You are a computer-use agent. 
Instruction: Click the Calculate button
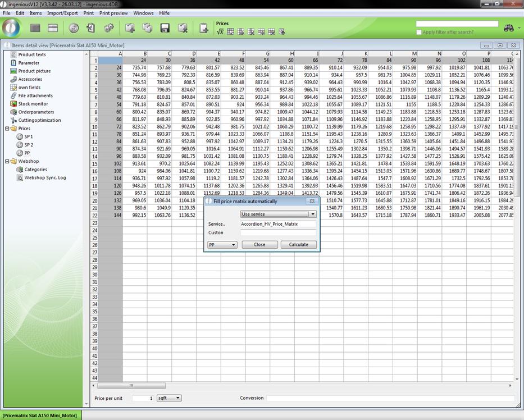(x=298, y=245)
